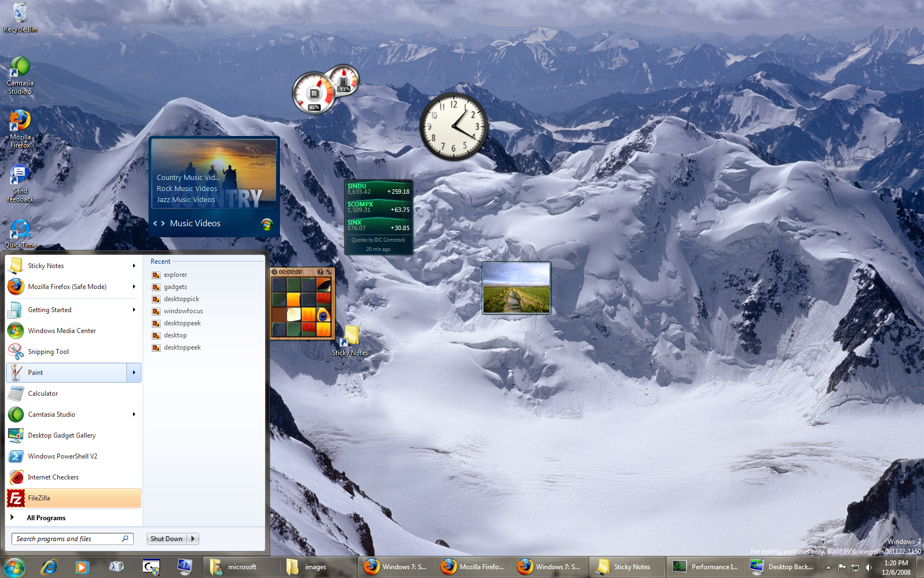Viewport: 924px width, 578px height.
Task: Launch Internet Explorer from the taskbar
Action: [49, 566]
